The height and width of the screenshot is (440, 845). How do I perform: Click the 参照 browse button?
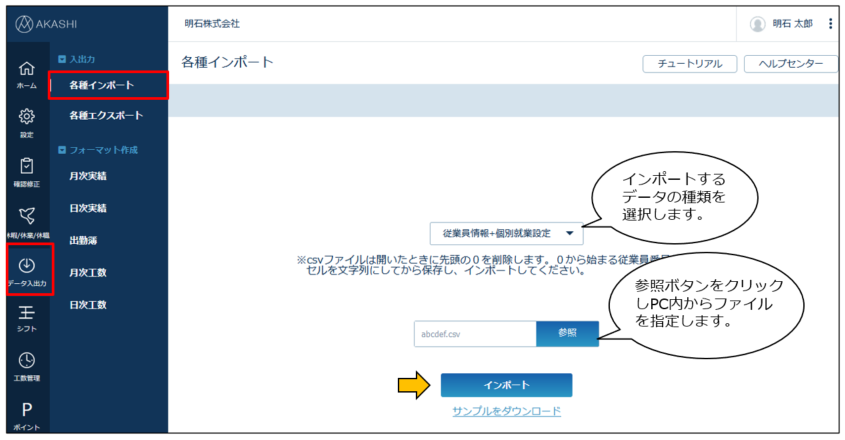click(567, 333)
